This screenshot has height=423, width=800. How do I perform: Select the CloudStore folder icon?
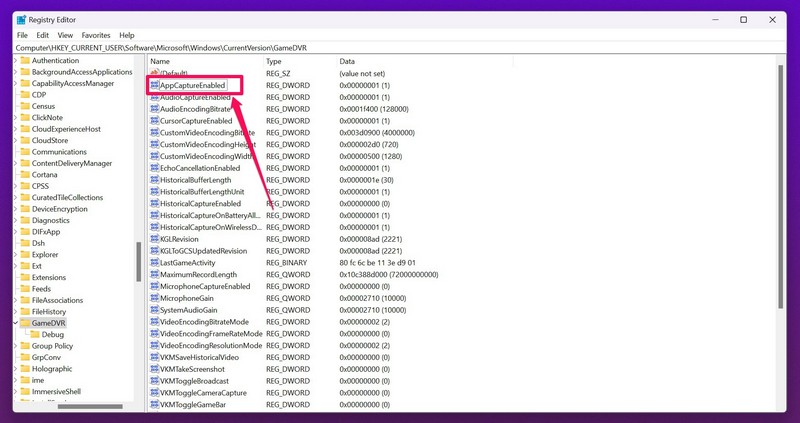(25, 140)
